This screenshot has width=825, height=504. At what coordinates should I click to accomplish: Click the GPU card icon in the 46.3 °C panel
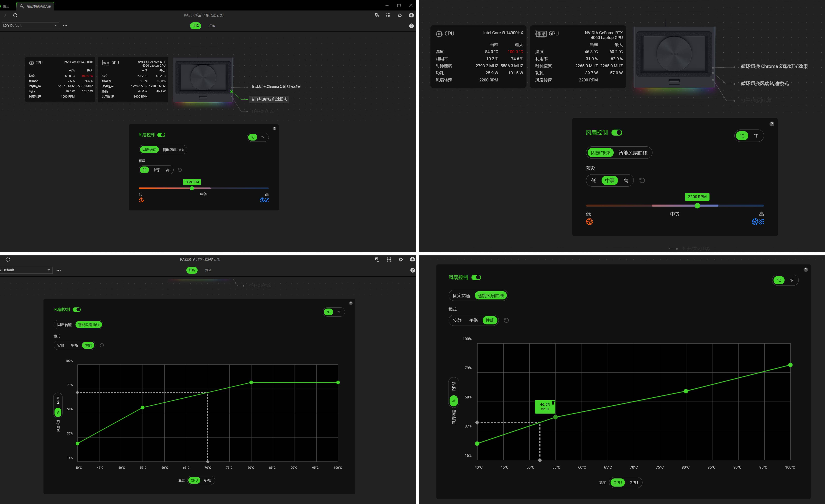tap(541, 34)
